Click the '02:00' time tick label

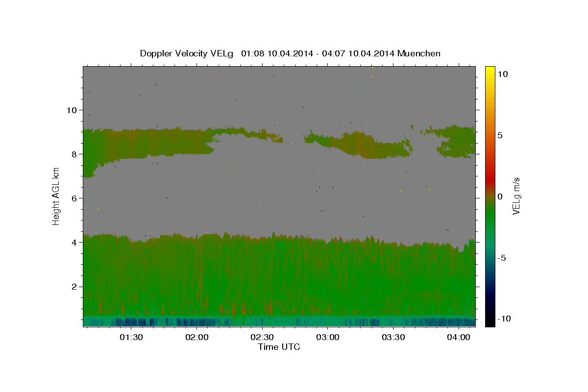coord(197,338)
